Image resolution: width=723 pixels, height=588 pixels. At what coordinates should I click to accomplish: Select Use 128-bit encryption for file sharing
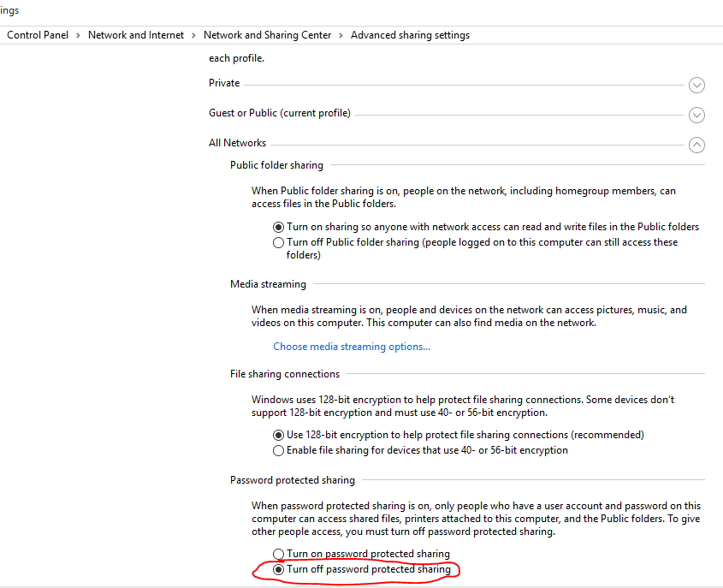tap(278, 434)
